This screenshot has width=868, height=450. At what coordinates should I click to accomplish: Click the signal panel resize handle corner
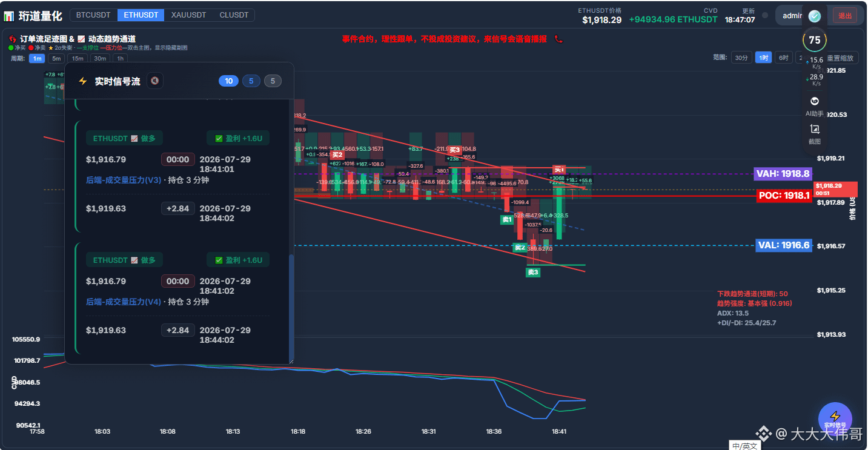[x=291, y=362]
